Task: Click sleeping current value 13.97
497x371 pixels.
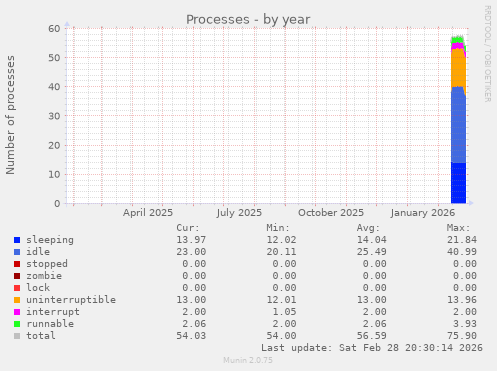Action: [191, 240]
